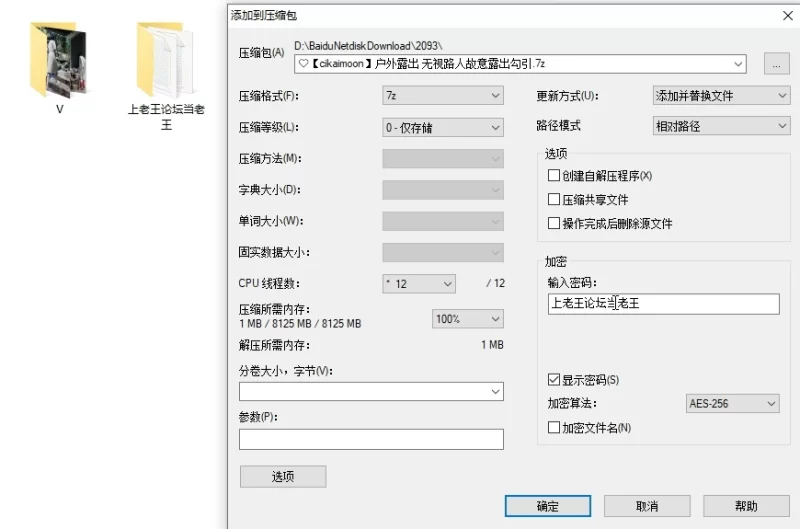This screenshot has height=529, width=800.
Task: Cancel with the 取消 button
Action: 647,506
